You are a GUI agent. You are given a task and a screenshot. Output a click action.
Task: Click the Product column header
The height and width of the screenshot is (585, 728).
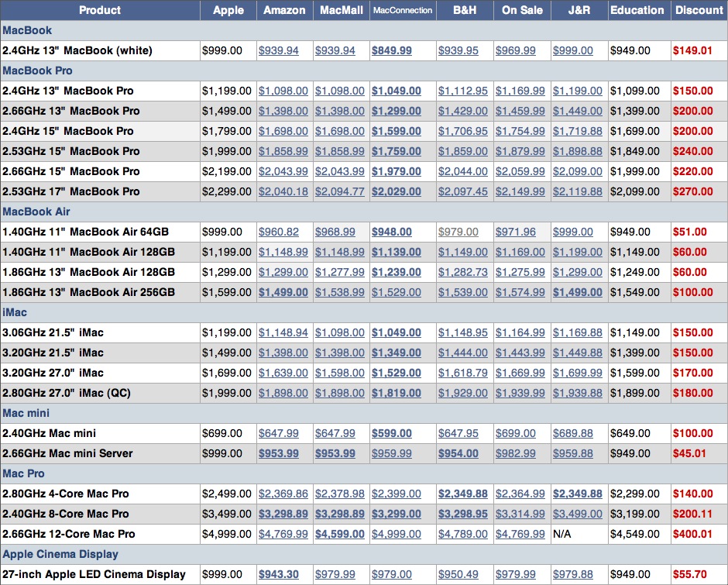100,10
